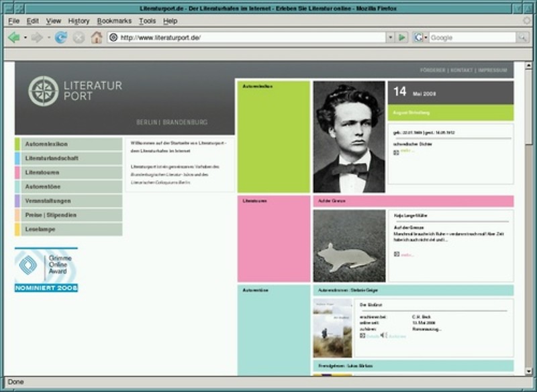Click the vertical scrollbar thumb
The height and width of the screenshot is (392, 537).
528,107
